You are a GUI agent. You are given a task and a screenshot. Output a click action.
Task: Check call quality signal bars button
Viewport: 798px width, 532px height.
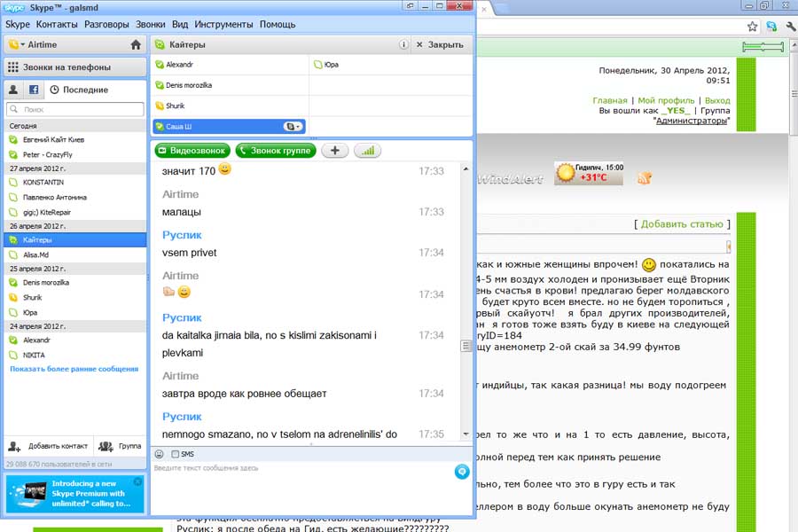tap(367, 151)
